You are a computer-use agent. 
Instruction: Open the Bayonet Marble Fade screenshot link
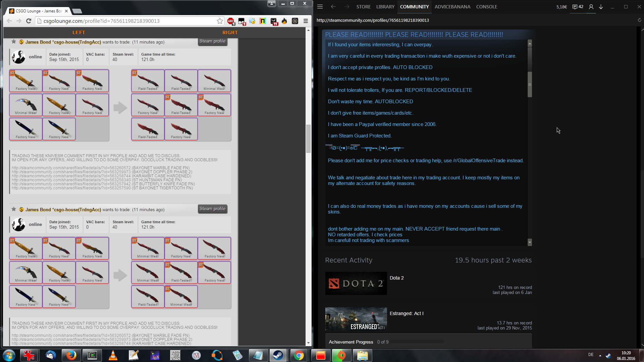[71, 168]
